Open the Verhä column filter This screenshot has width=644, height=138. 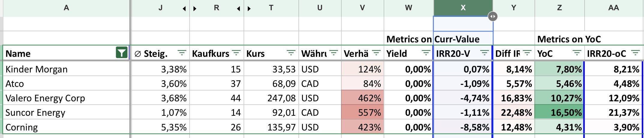[376, 53]
